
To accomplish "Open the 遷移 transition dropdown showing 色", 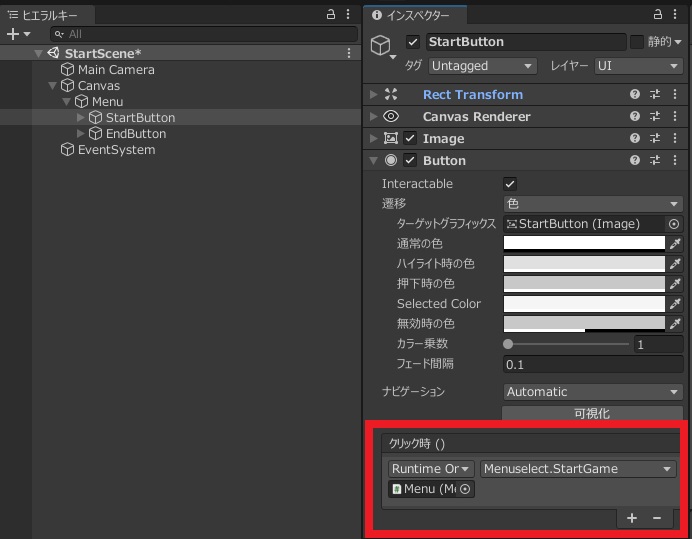I will 593,204.
